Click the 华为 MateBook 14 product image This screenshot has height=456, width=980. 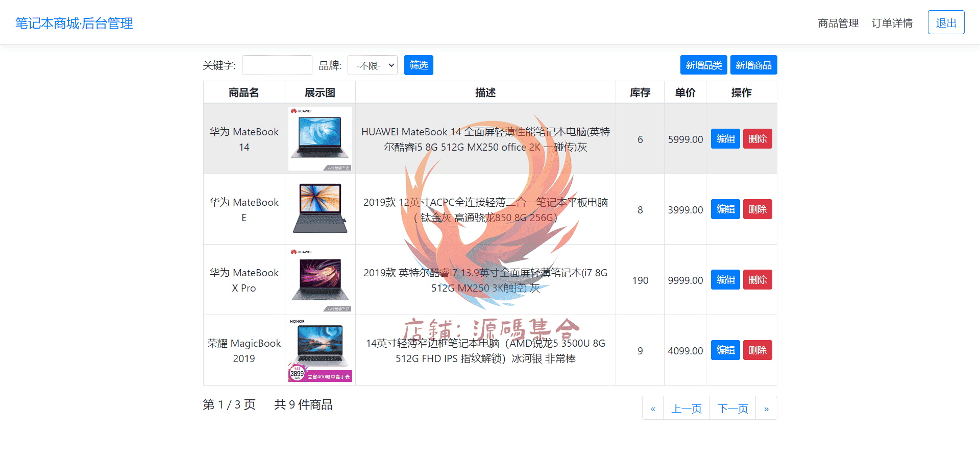click(320, 139)
